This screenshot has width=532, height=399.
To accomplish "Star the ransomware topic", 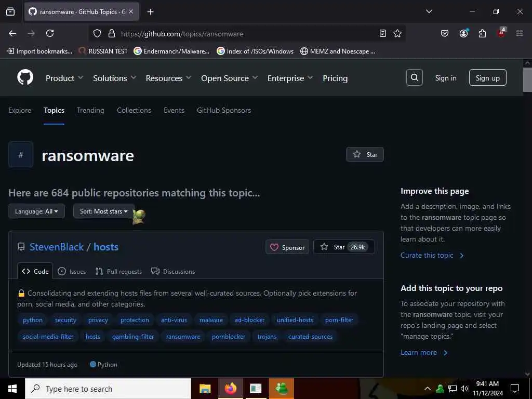I will click(x=365, y=154).
